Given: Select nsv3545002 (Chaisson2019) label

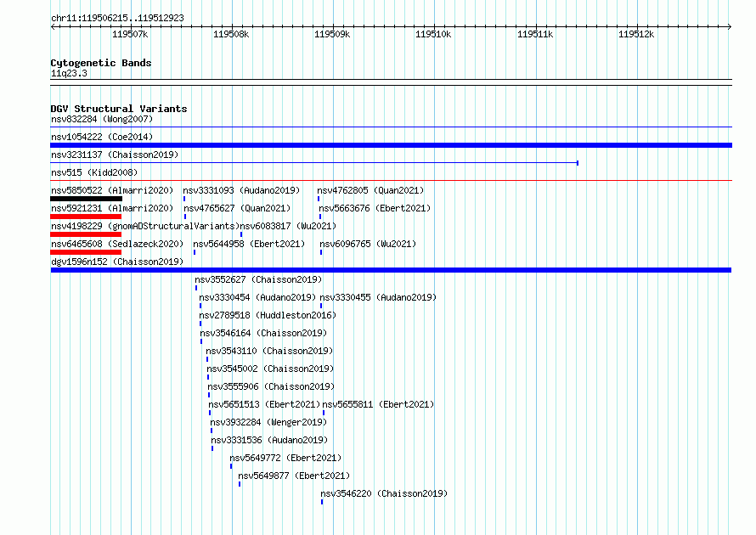Looking at the screenshot, I should point(270,369).
